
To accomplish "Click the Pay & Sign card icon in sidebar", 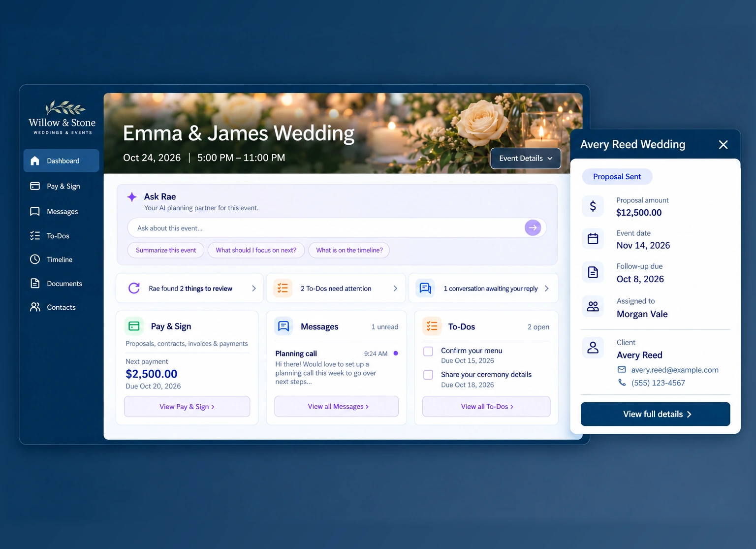I will click(35, 186).
